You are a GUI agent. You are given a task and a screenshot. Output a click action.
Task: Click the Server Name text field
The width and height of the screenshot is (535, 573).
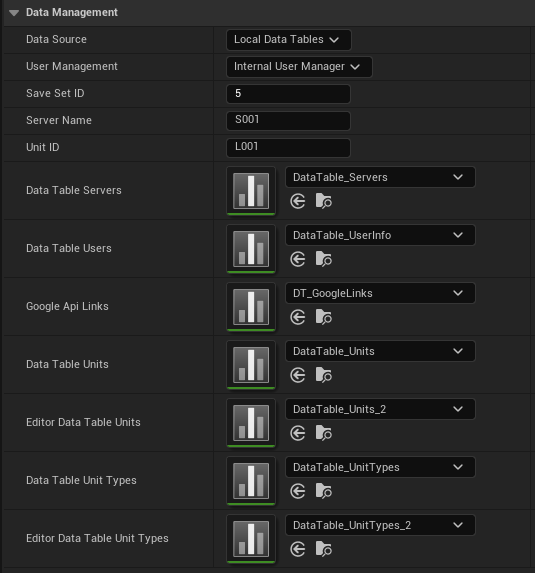pos(288,121)
